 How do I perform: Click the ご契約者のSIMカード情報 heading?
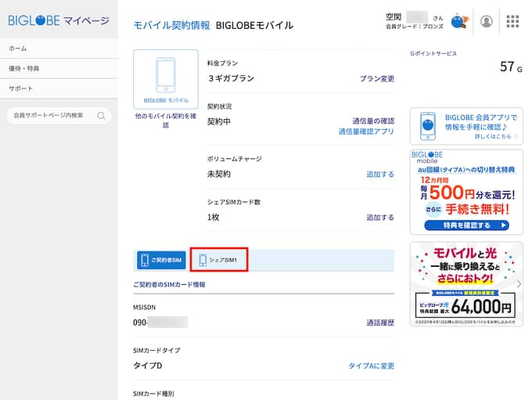click(x=169, y=285)
